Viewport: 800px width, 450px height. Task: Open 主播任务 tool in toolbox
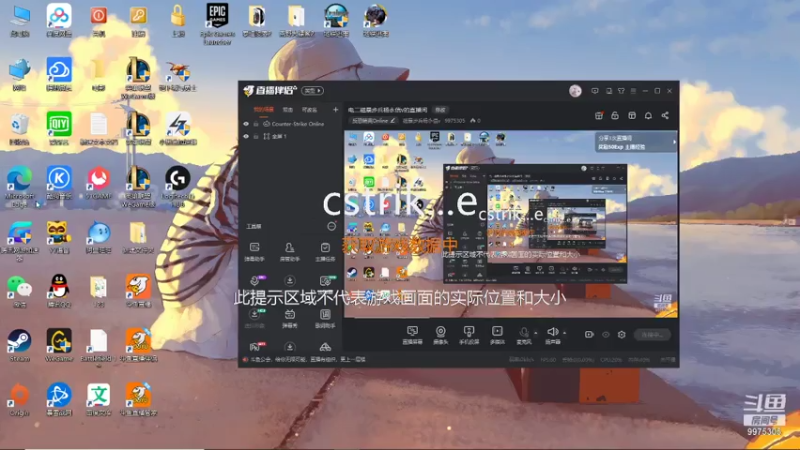(325, 252)
